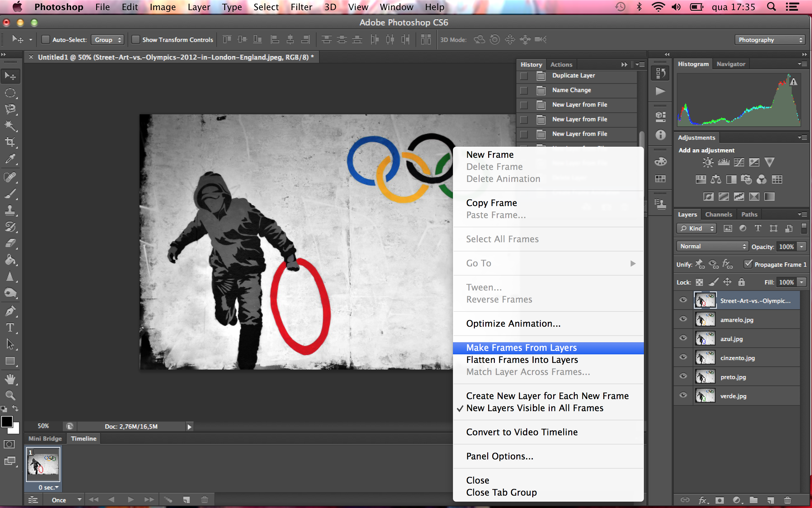Image resolution: width=812 pixels, height=508 pixels.
Task: Hide the amarelo.jpg layer
Action: coord(683,319)
